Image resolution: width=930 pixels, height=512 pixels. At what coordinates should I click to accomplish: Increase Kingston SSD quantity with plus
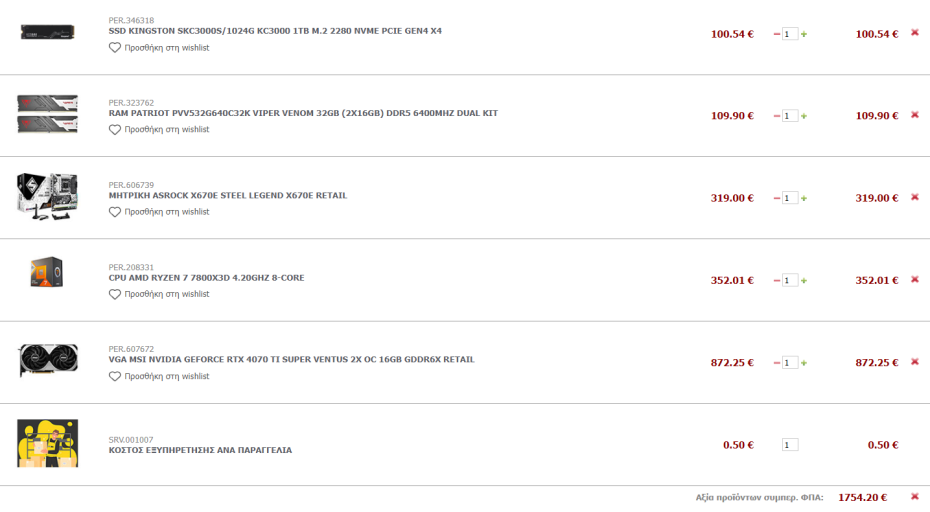[x=804, y=34]
